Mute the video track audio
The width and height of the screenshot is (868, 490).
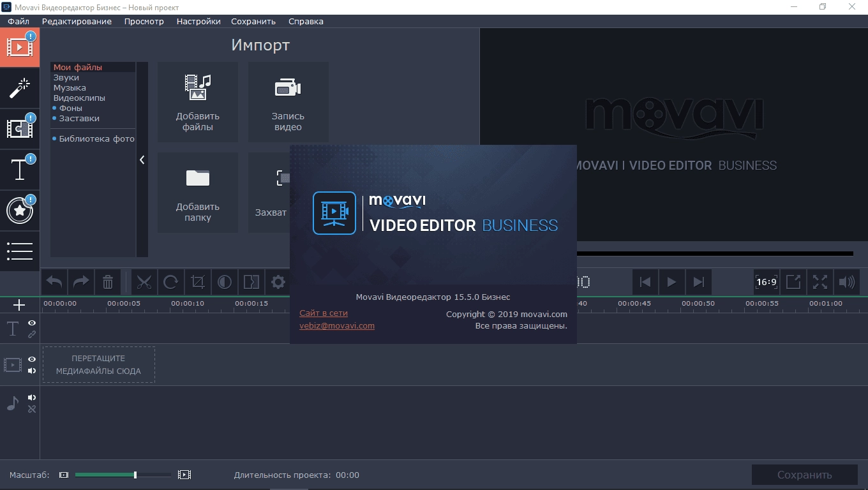[32, 371]
